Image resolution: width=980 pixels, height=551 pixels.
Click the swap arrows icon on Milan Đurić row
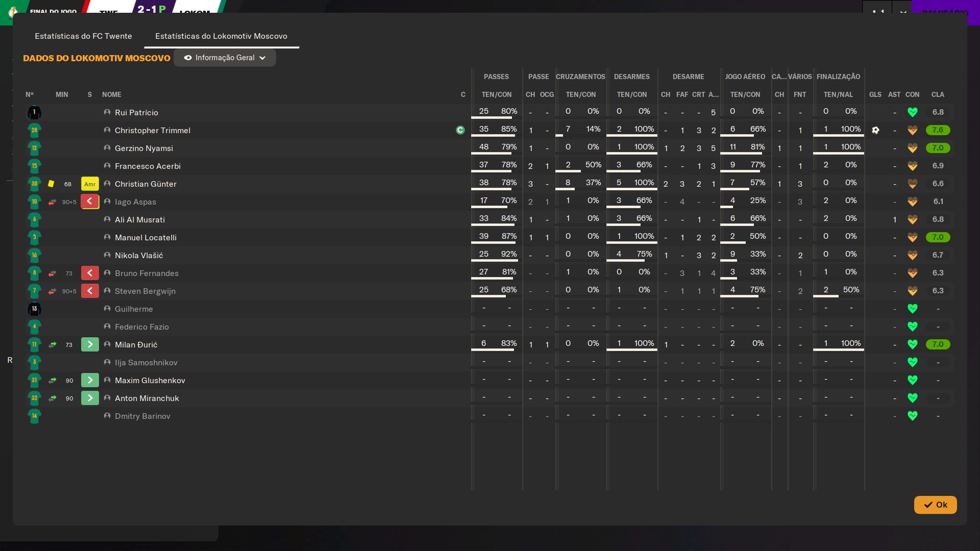(52, 345)
